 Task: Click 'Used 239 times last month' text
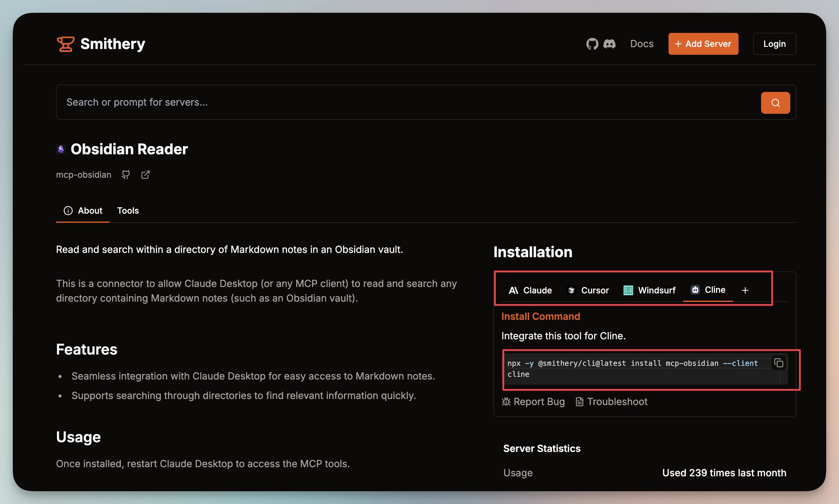[x=724, y=473]
